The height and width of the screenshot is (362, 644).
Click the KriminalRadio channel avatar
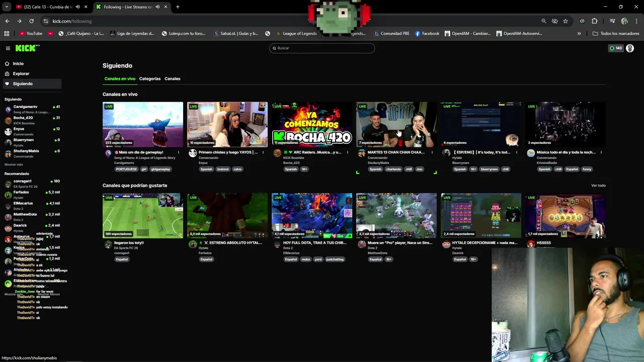coord(531,153)
